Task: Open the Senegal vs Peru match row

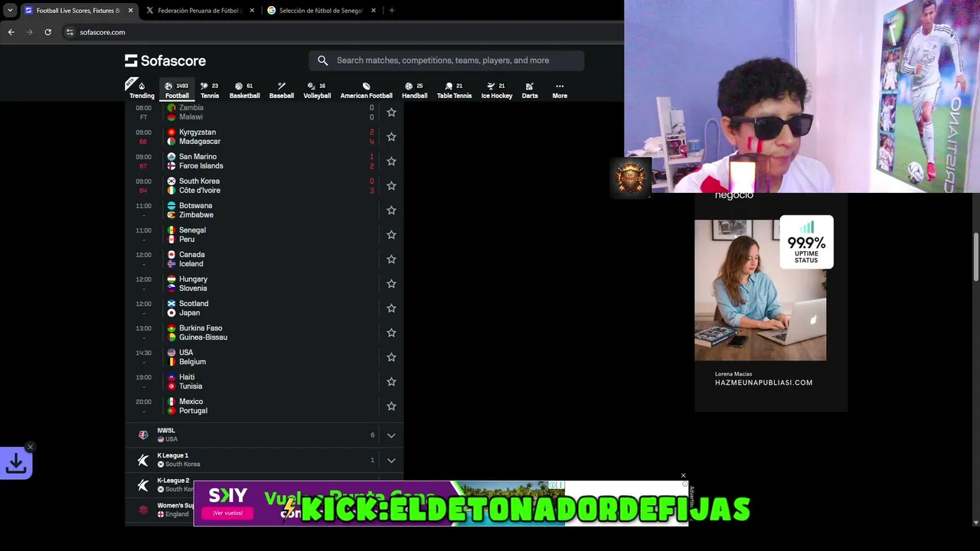Action: 264,235
